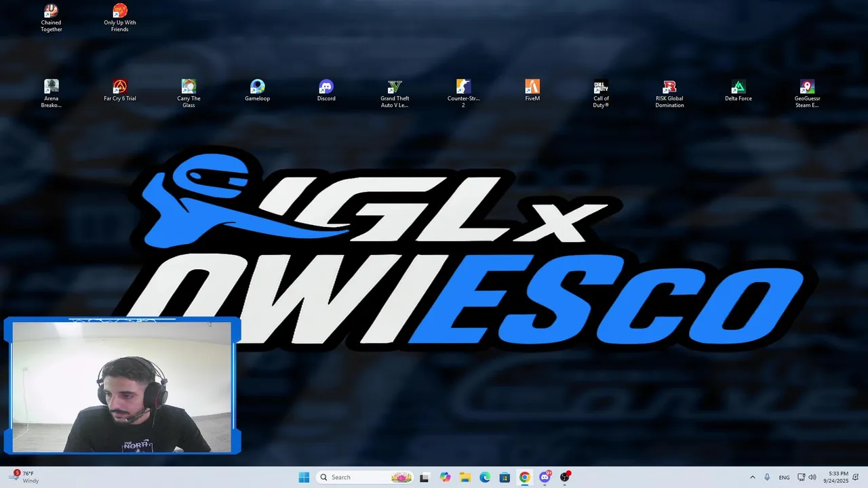Screen dimensions: 868x488
Task: Switch to Google Chrome in taskbar
Action: pos(524,477)
